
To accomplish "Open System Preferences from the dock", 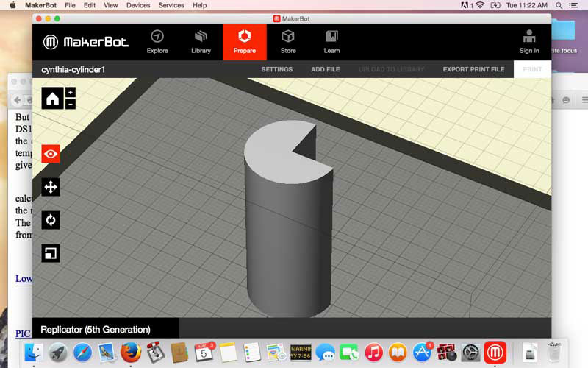I will pos(470,353).
